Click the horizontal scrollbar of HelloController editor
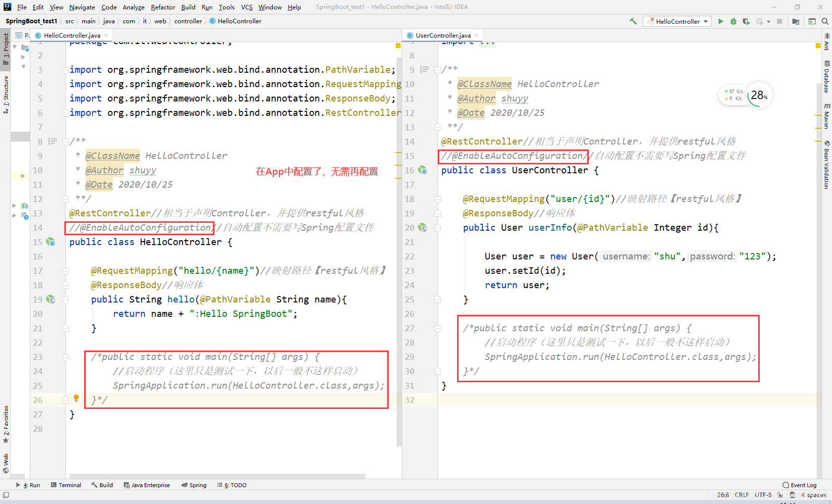The width and height of the screenshot is (832, 504). 217,476
